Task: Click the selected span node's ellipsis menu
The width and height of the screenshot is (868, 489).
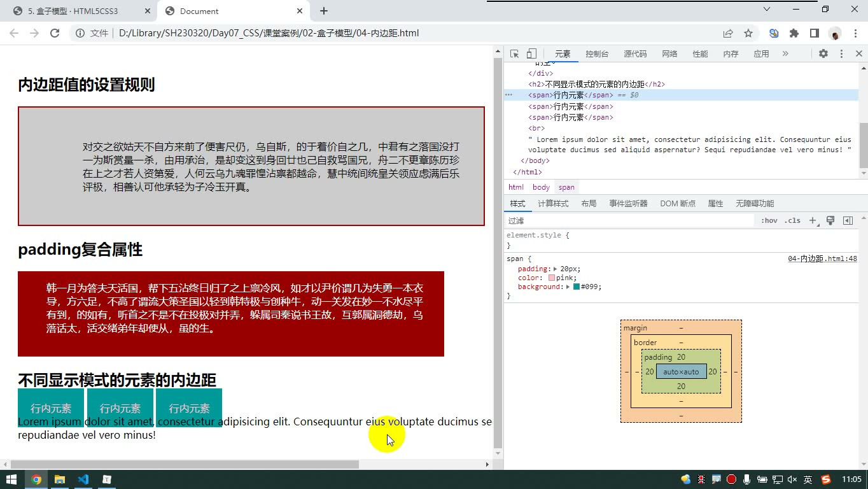Action: click(509, 95)
